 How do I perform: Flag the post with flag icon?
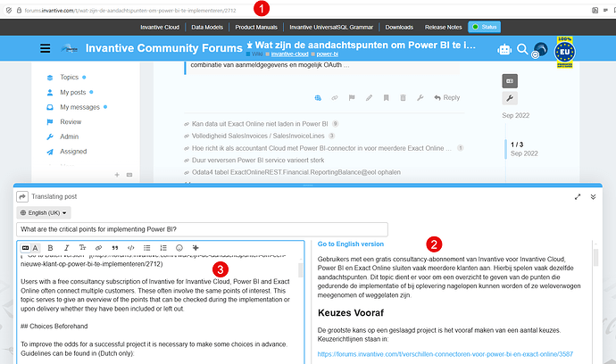[352, 98]
